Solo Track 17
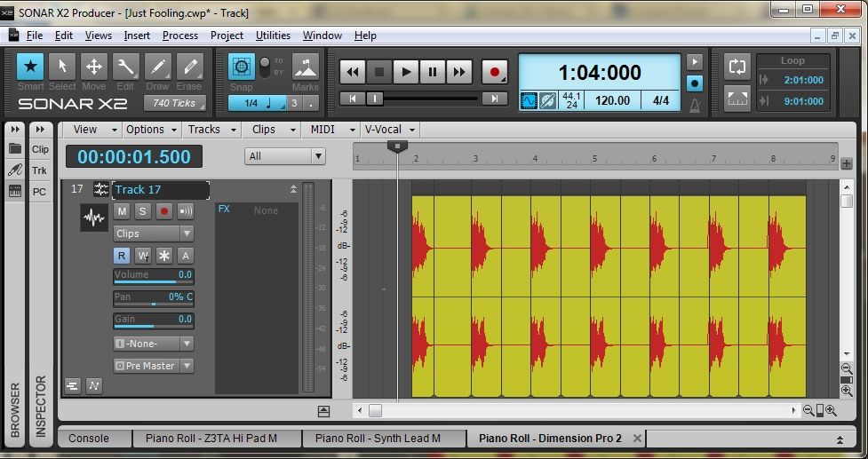The width and height of the screenshot is (868, 459). [x=142, y=211]
